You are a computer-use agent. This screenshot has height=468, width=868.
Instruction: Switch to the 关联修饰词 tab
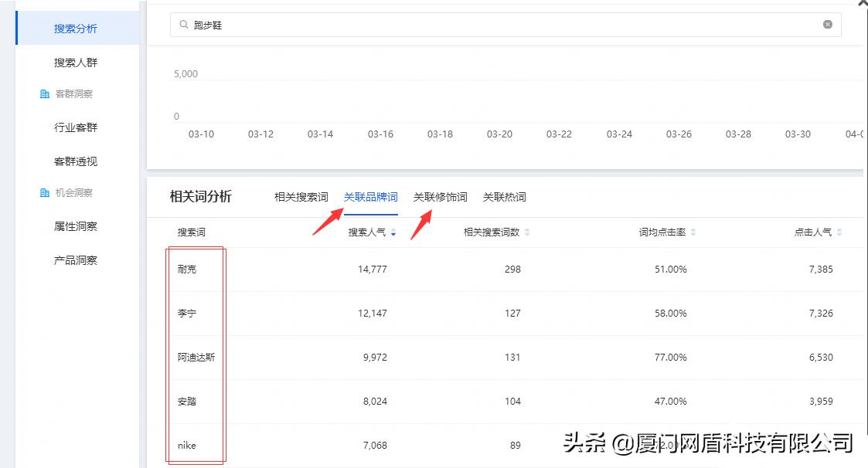coord(441,197)
